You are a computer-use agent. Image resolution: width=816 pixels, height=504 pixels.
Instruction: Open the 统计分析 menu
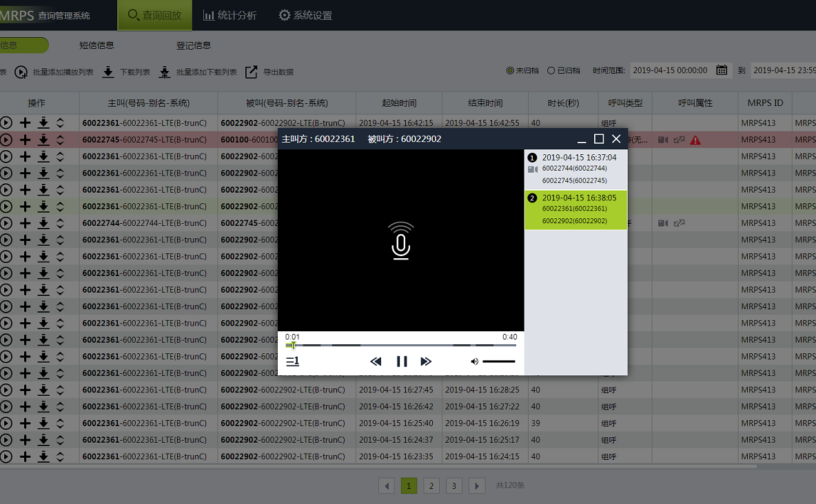pyautogui.click(x=229, y=15)
